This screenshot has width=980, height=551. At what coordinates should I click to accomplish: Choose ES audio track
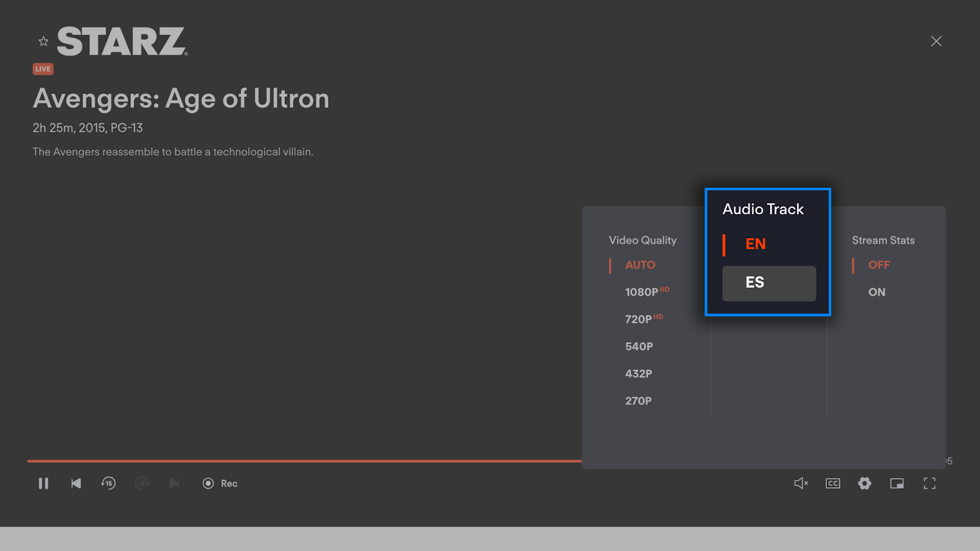(769, 283)
